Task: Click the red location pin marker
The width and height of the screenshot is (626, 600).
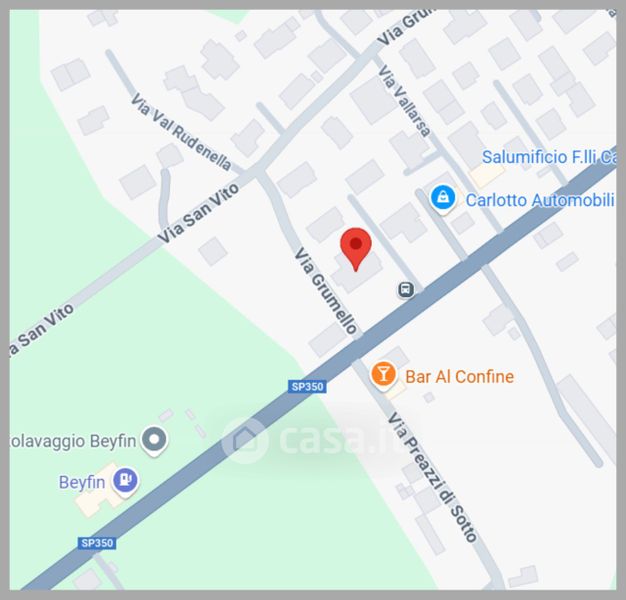Action: pyautogui.click(x=356, y=250)
